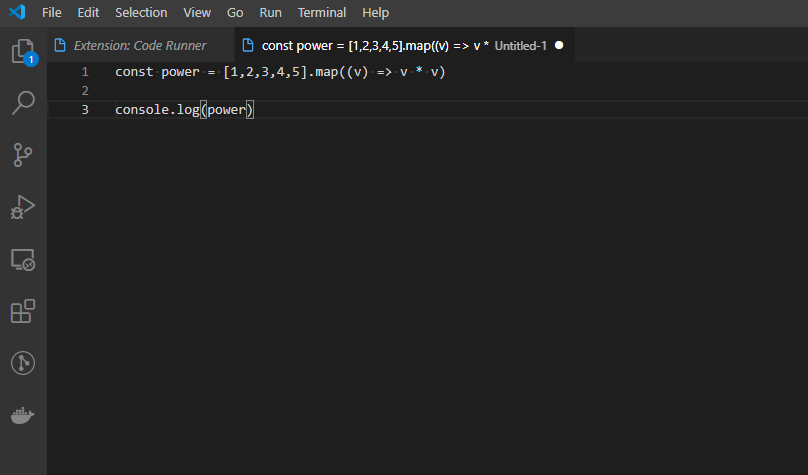Open the Git Graph circular icon

point(23,363)
